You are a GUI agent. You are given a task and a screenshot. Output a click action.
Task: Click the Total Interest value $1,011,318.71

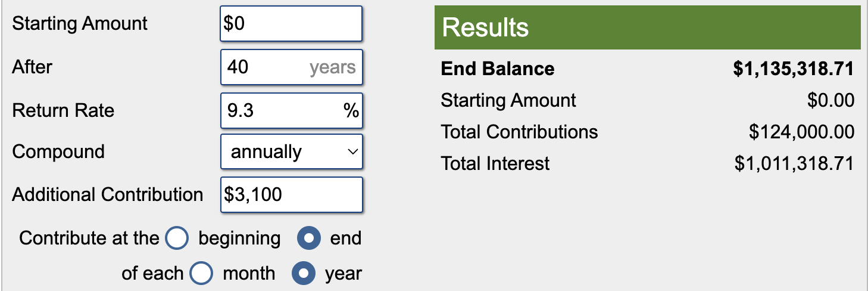pyautogui.click(x=794, y=163)
